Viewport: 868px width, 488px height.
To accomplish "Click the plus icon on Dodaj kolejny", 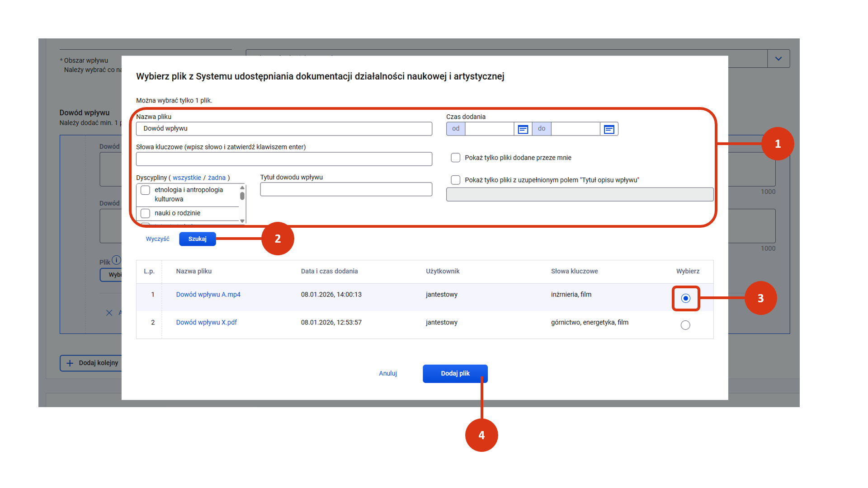I will [x=70, y=363].
